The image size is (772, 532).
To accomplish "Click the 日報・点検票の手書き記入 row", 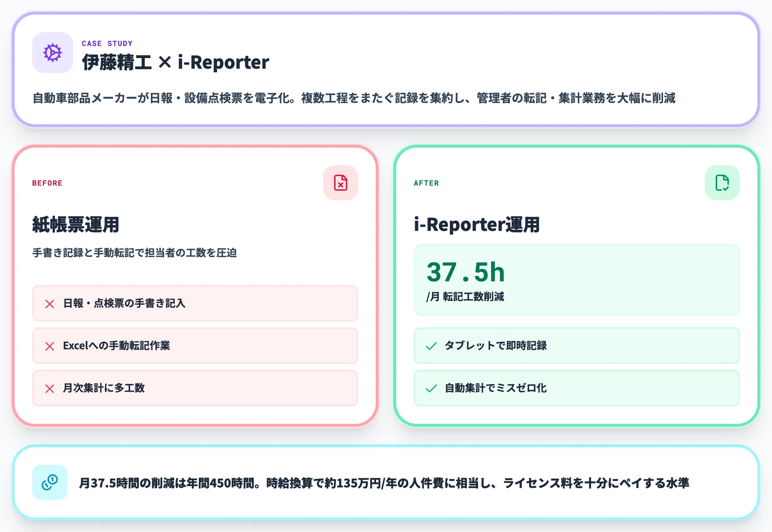I will (x=195, y=303).
